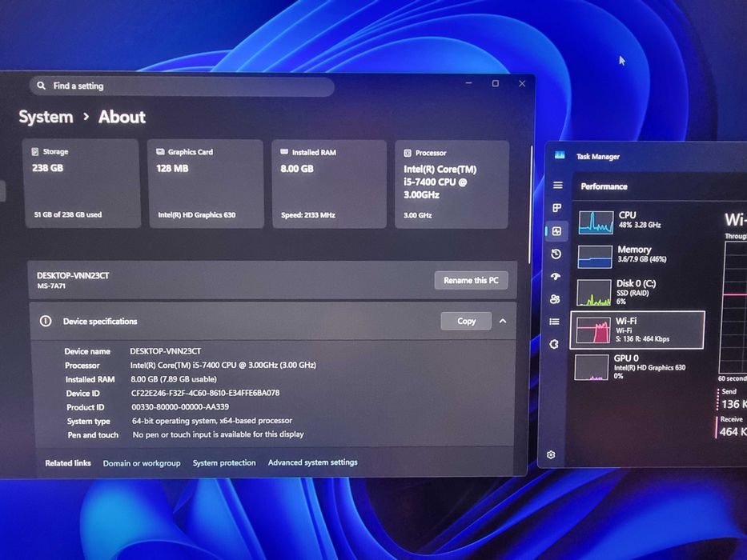Open the Installed RAM 8.00 GB card

(329, 184)
